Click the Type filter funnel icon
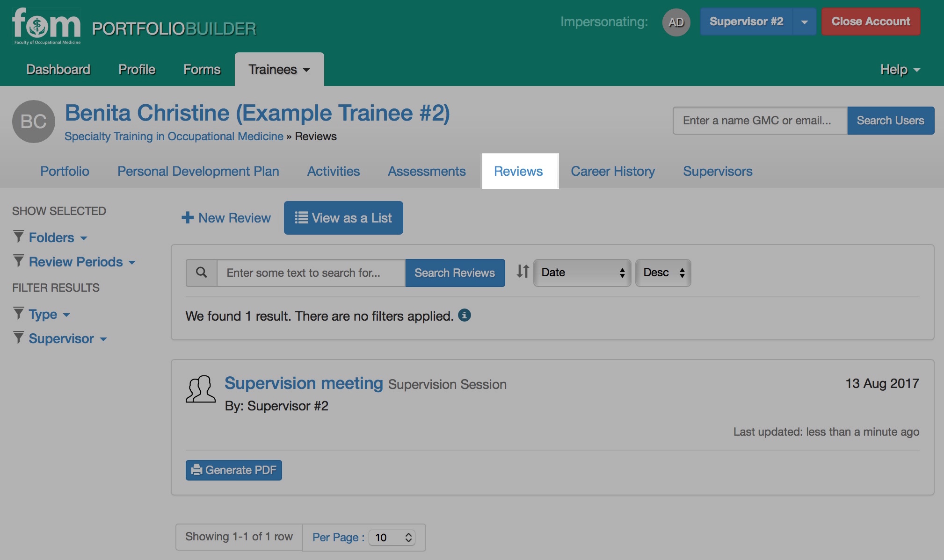The height and width of the screenshot is (560, 944). coord(18,313)
